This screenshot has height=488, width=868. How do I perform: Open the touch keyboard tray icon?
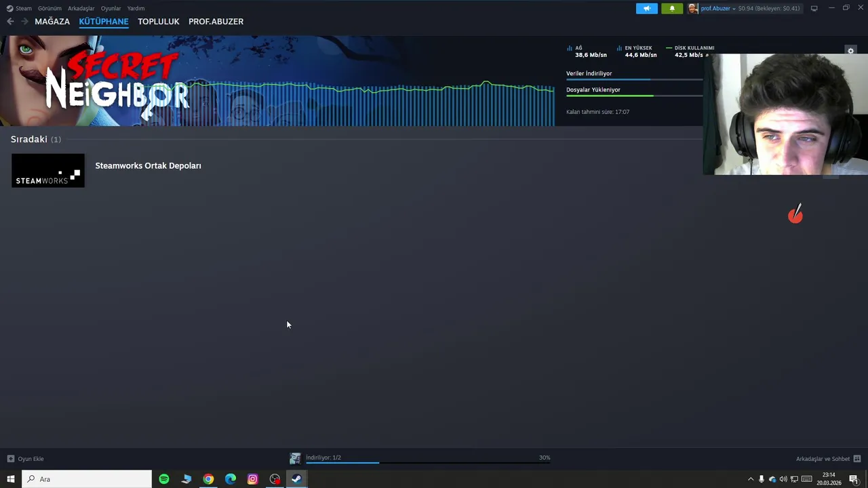click(x=806, y=479)
